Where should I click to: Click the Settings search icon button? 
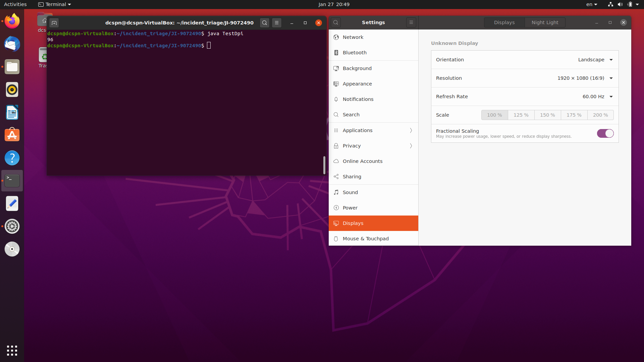coord(336,22)
